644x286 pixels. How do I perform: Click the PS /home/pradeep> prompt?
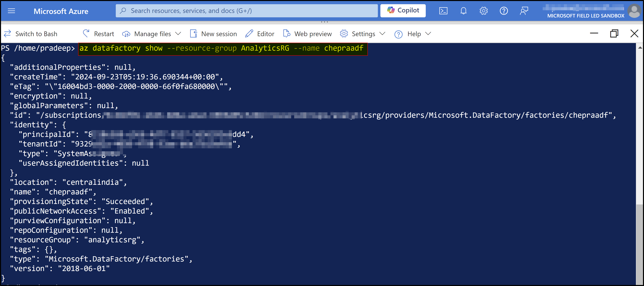pyautogui.click(x=38, y=48)
